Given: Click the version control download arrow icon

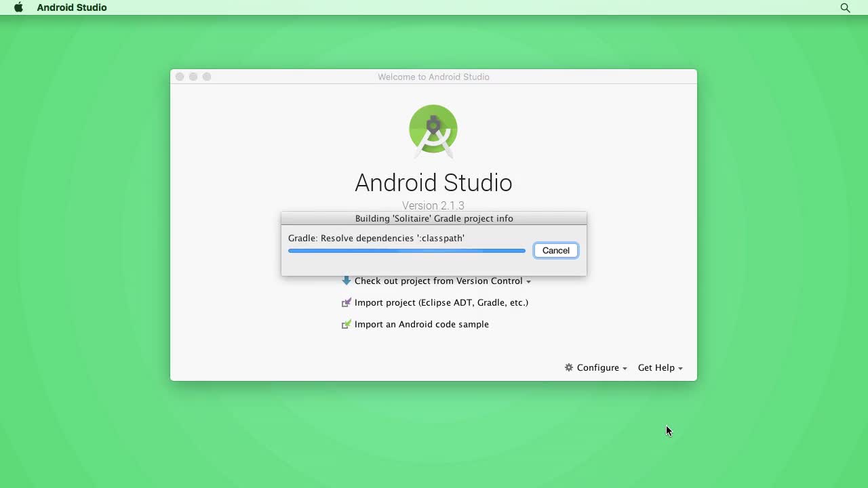Looking at the screenshot, I should click(346, 280).
